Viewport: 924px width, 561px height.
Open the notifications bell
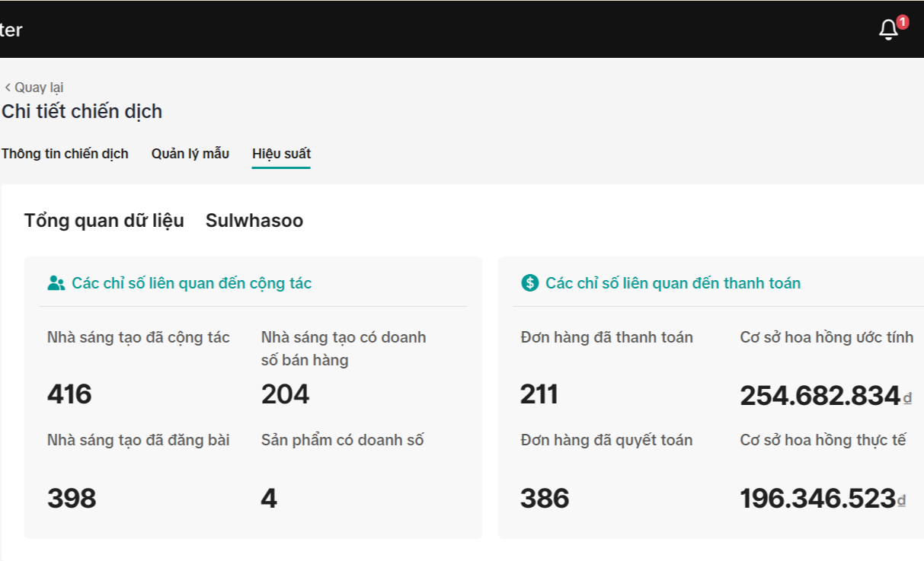point(887,30)
